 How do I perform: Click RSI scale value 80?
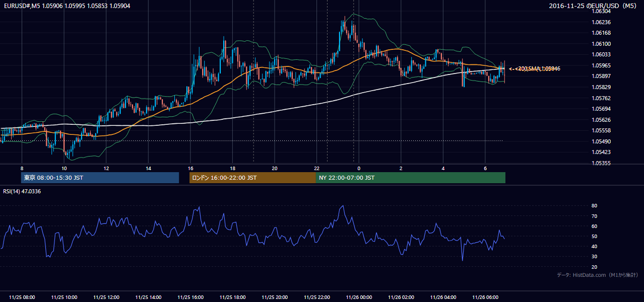(x=595, y=206)
